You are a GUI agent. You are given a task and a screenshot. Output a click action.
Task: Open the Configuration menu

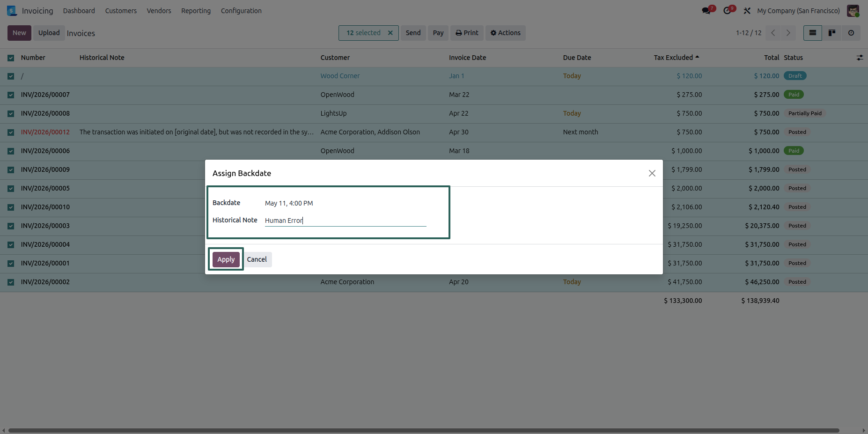click(241, 10)
